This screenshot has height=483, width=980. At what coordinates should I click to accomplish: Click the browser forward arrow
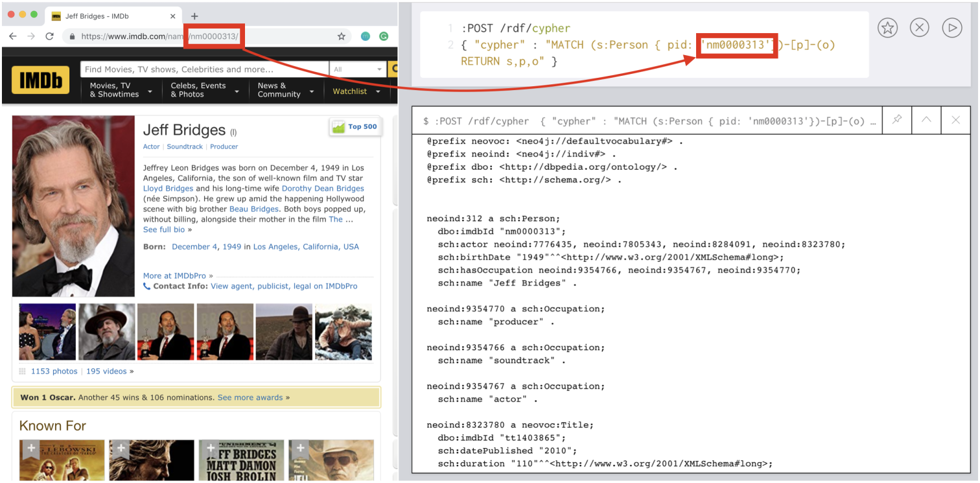click(x=30, y=36)
